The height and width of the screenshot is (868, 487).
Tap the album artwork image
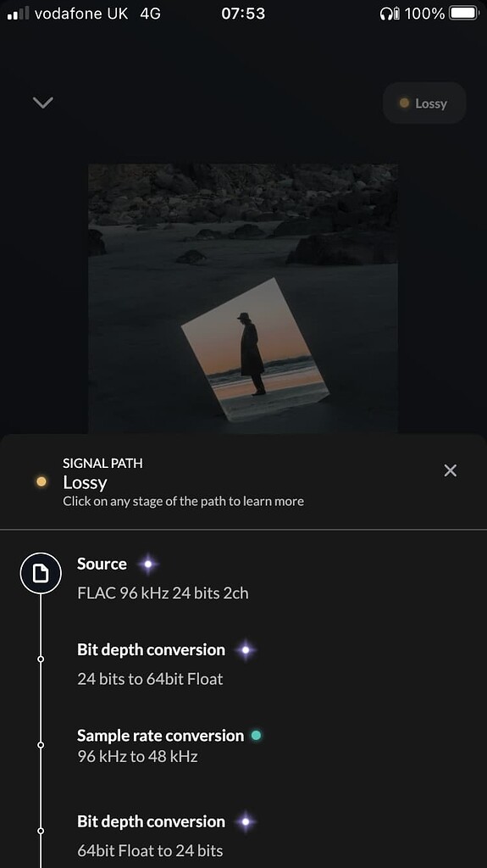243,298
